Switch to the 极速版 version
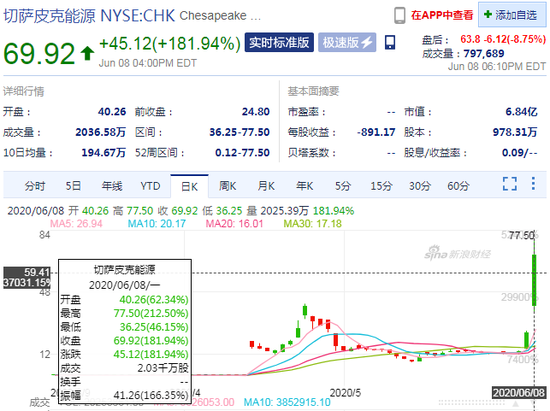This screenshot has height=411, width=550. (347, 42)
